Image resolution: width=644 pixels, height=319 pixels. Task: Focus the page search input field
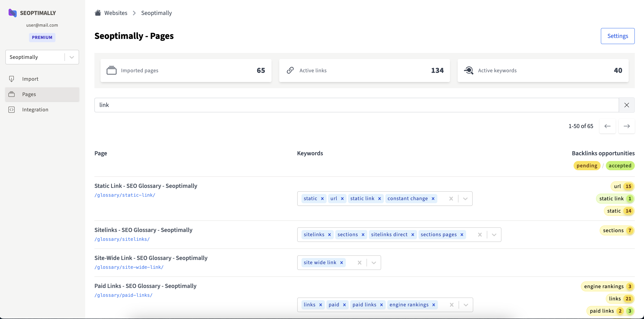tap(356, 105)
